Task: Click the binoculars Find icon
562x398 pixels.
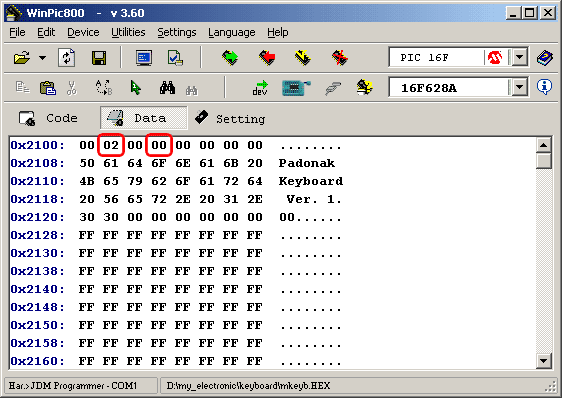Action: click(167, 87)
